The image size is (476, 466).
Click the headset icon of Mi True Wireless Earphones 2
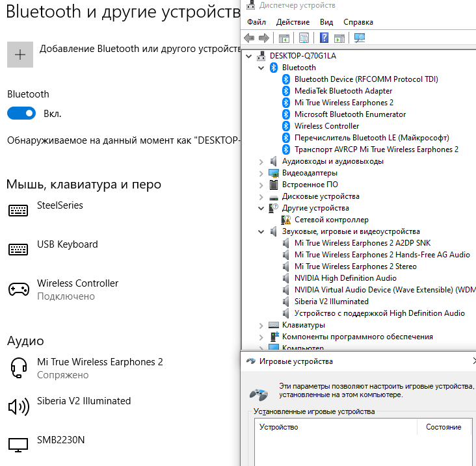[x=18, y=368]
